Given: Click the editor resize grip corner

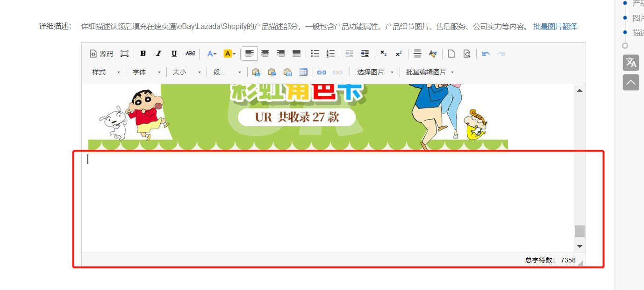Looking at the screenshot, I should tap(580, 262).
